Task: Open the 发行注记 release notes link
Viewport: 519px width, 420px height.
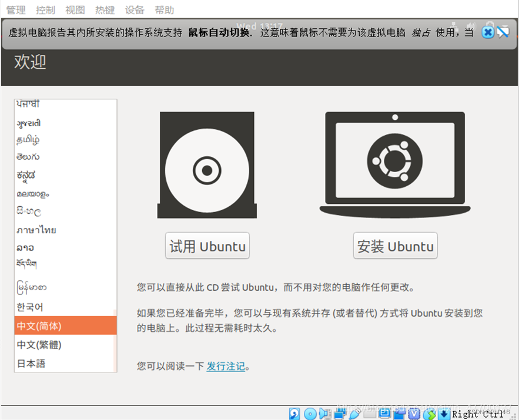Action: (x=226, y=366)
